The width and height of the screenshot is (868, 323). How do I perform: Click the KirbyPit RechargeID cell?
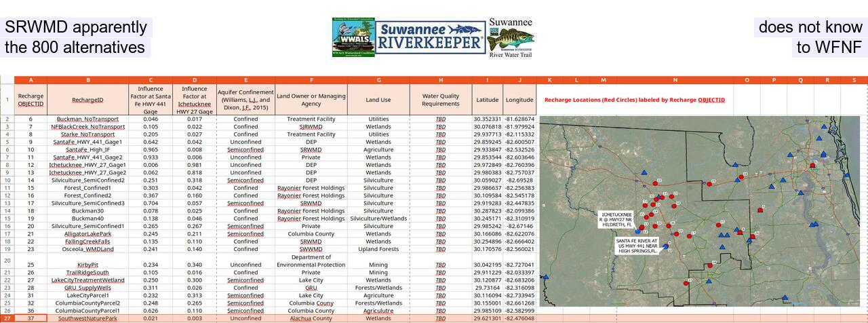[87, 265]
